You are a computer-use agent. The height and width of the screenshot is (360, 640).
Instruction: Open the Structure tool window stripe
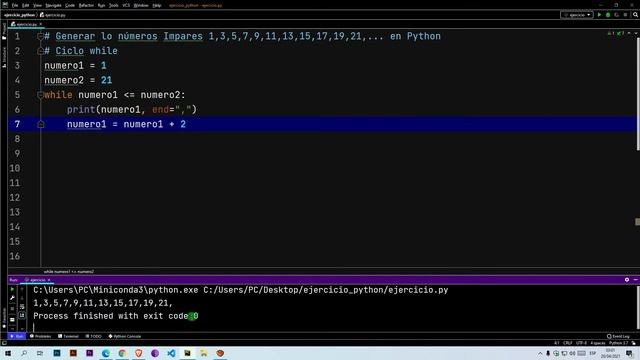pos(4,58)
